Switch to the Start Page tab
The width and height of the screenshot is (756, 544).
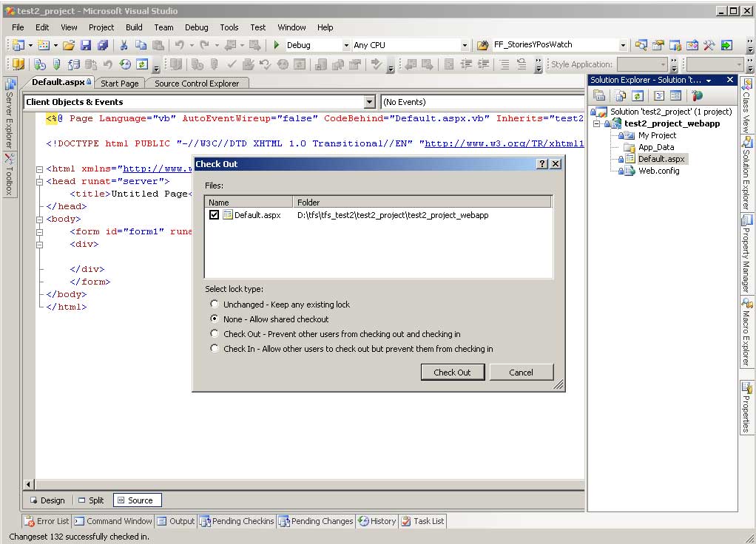pyautogui.click(x=120, y=84)
